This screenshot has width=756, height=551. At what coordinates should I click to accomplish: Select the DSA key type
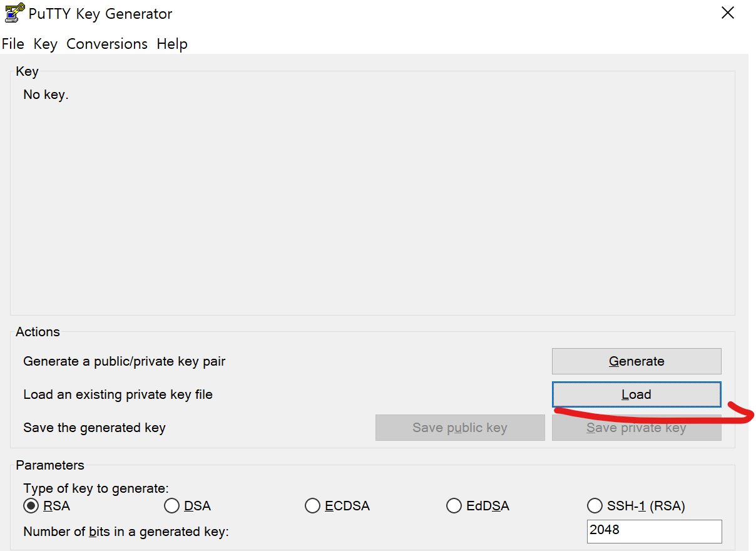[x=187, y=506]
